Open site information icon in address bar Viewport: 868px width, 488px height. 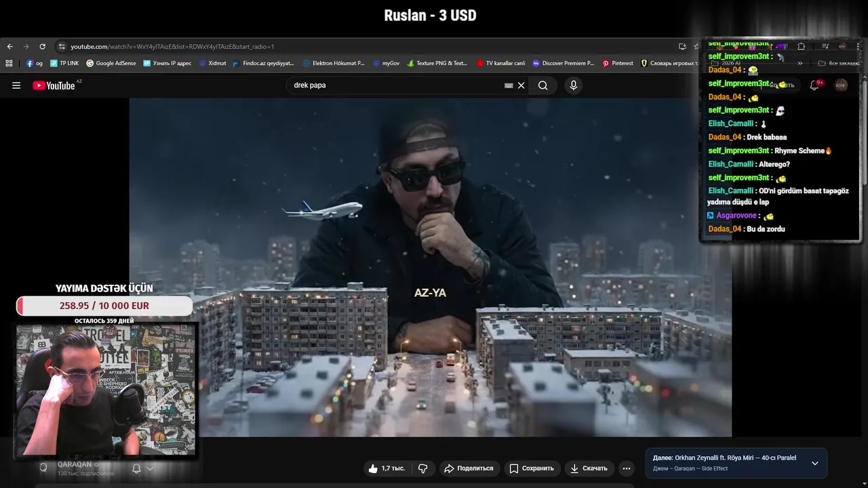[x=61, y=47]
